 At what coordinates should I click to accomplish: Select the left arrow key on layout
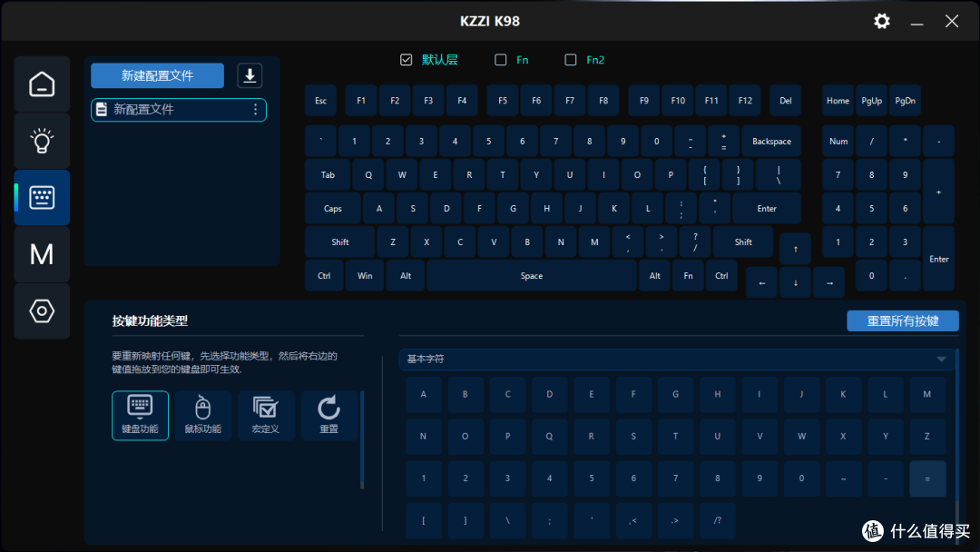click(x=762, y=282)
